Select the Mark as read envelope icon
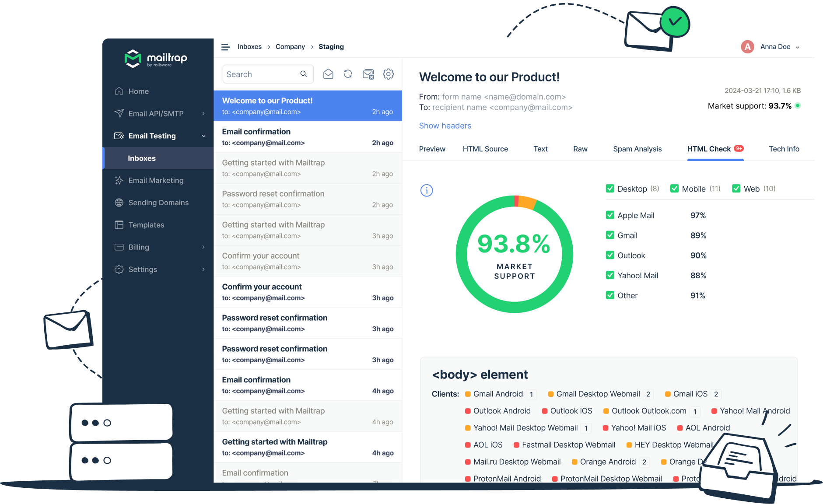Viewport: 823px width, 504px height. (x=328, y=74)
